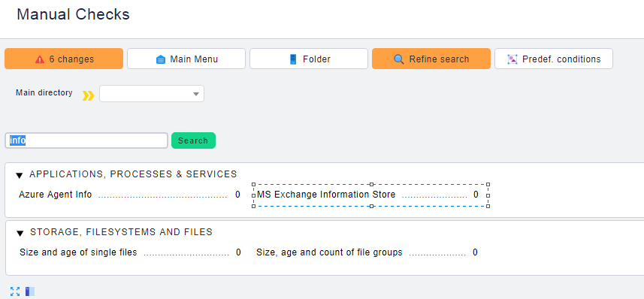Click the expand fullscreen arrows icon
The image size is (644, 299).
[15, 291]
